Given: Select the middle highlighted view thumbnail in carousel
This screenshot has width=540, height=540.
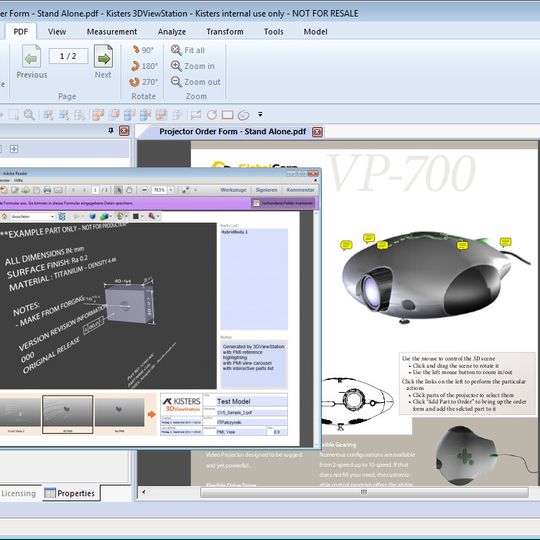Looking at the screenshot, I should click(x=68, y=414).
